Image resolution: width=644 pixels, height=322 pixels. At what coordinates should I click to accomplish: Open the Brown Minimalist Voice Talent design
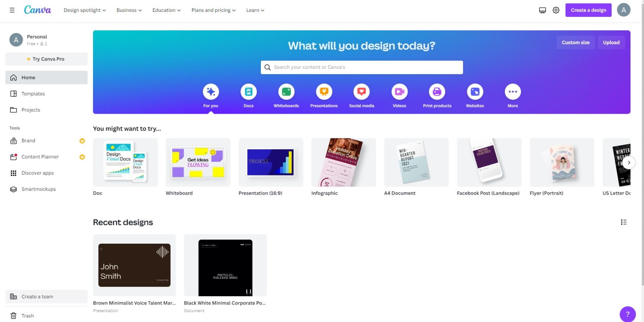pos(134,265)
